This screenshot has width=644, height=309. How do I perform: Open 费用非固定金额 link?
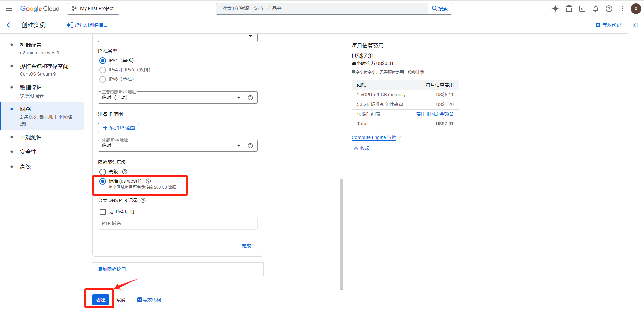[x=435, y=114]
